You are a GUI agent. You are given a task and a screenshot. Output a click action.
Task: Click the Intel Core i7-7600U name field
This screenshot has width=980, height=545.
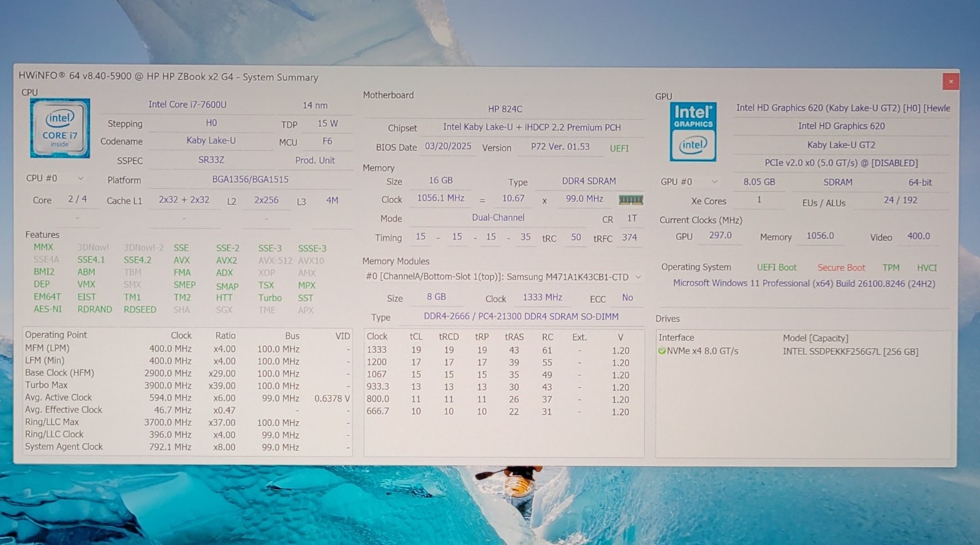pyautogui.click(x=187, y=104)
